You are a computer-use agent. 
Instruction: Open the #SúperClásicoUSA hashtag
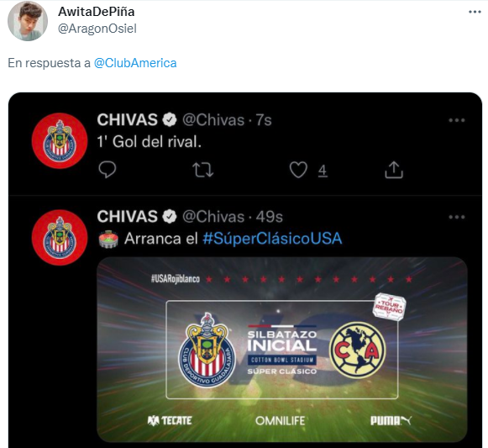tap(272, 239)
